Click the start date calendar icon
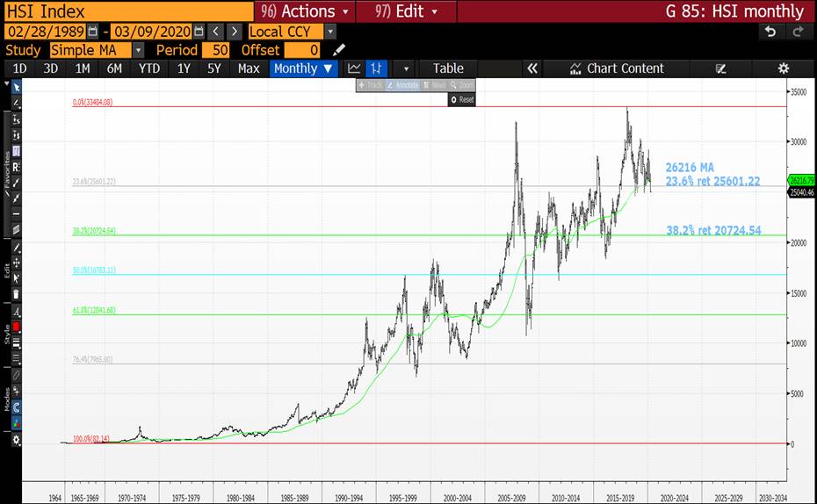The image size is (817, 504). (x=93, y=32)
